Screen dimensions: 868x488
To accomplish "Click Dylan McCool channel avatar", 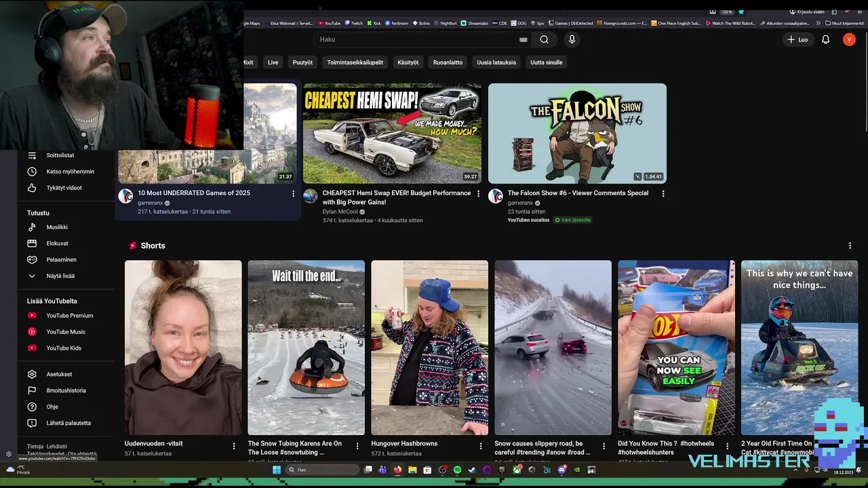I will tap(311, 197).
